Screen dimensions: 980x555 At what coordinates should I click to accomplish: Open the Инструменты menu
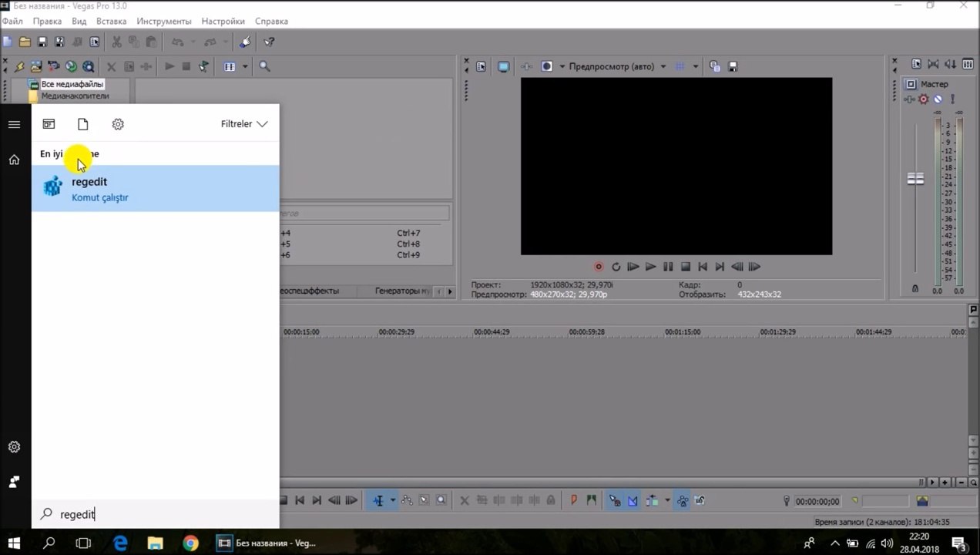(164, 22)
